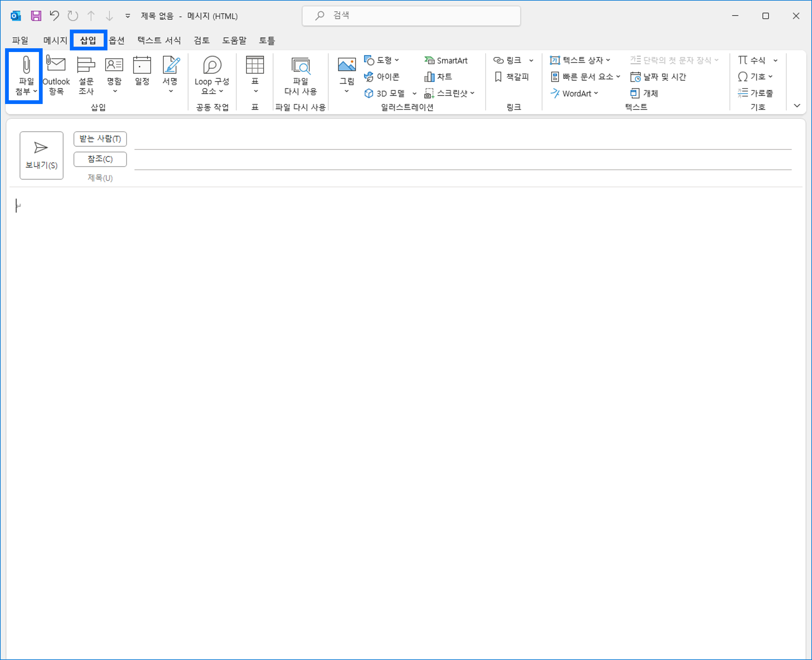
Task: Click the Send (보내기) button
Action: click(41, 155)
